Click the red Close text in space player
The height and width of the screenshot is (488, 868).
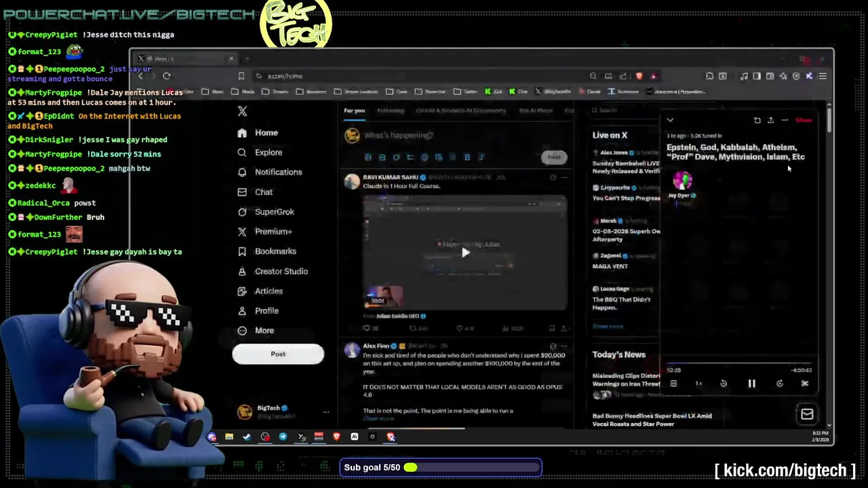pos(804,121)
